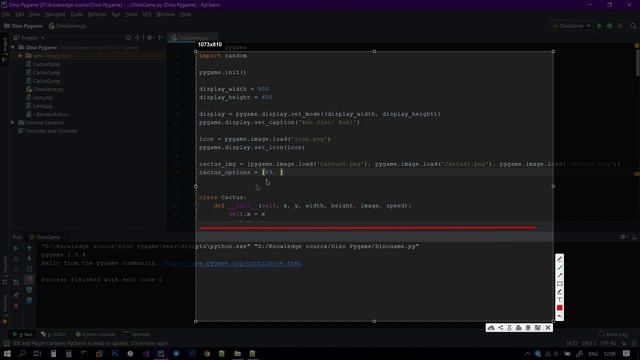This screenshot has width=640, height=360.
Task: Expand the venv folder
Action: [20, 56]
